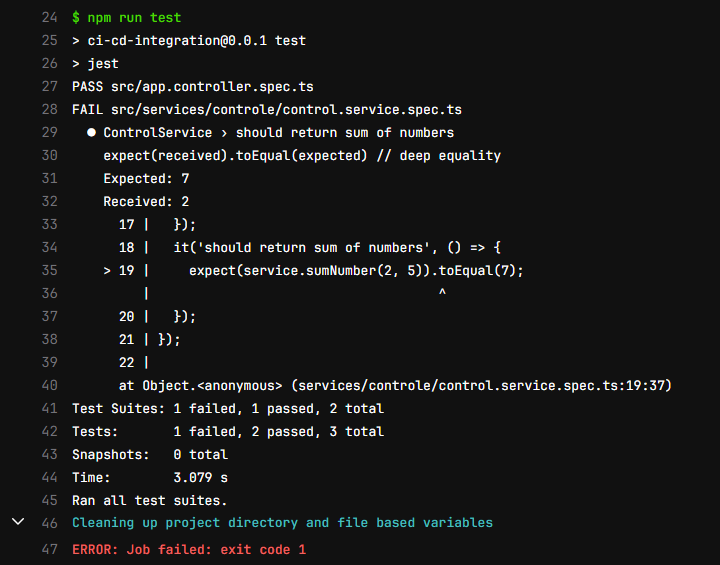Click the Snapshots: 0 total line
The height and width of the screenshot is (565, 720).
coord(150,454)
